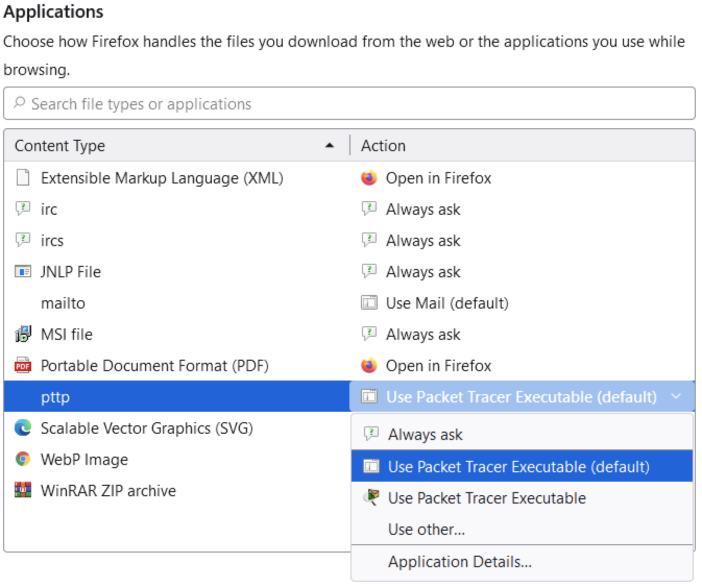The height and width of the screenshot is (588, 702).
Task: Select Use Packet Tracer Executable (default) option
Action: (x=522, y=466)
